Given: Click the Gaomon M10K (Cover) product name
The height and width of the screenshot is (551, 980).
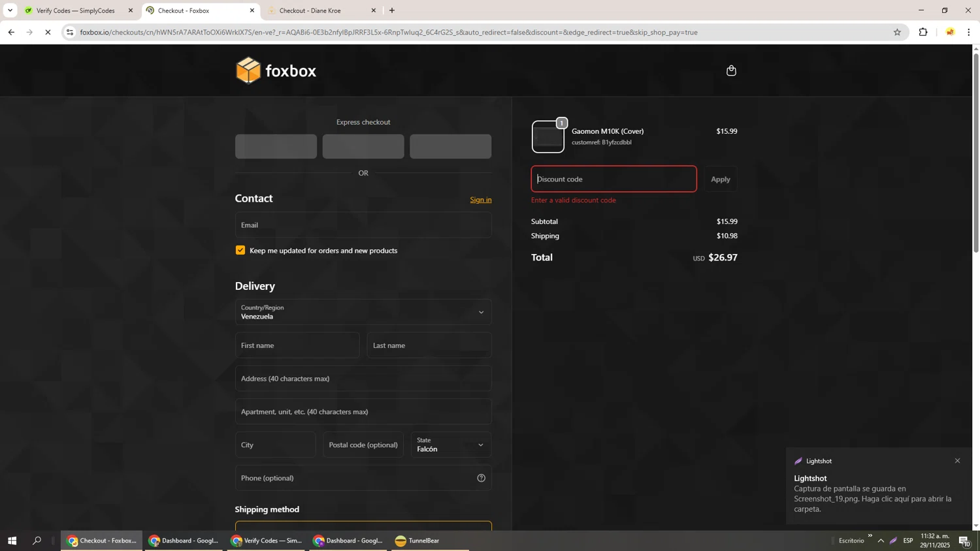Looking at the screenshot, I should coord(608,131).
